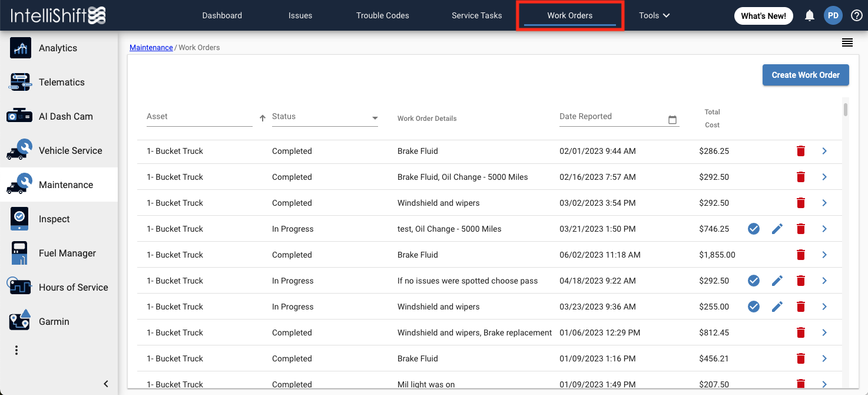Mark the 03/23/2023 work order as complete
The image size is (868, 395).
click(753, 307)
